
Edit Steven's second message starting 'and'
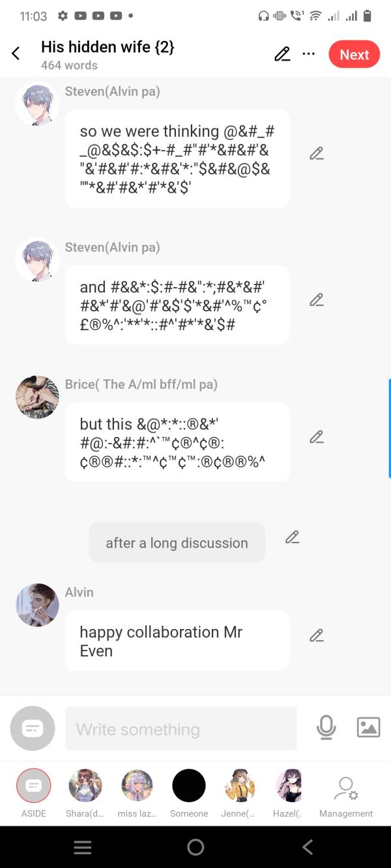point(317,300)
